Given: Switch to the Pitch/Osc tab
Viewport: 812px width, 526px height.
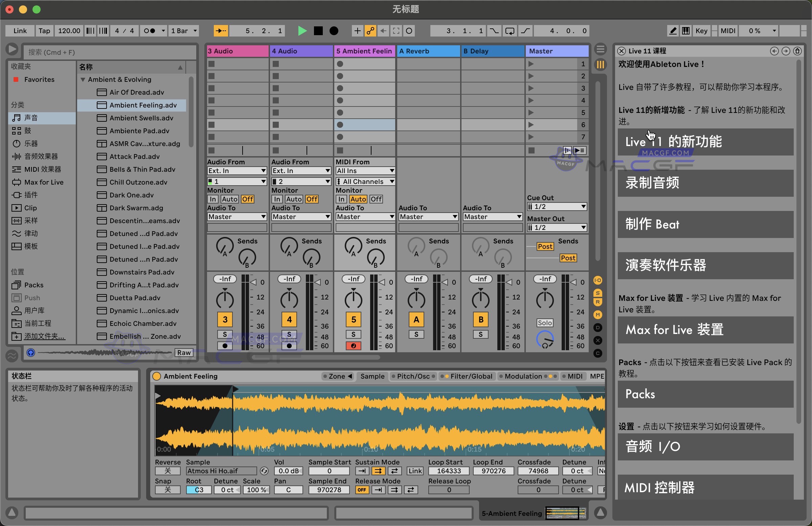Looking at the screenshot, I should pos(413,376).
